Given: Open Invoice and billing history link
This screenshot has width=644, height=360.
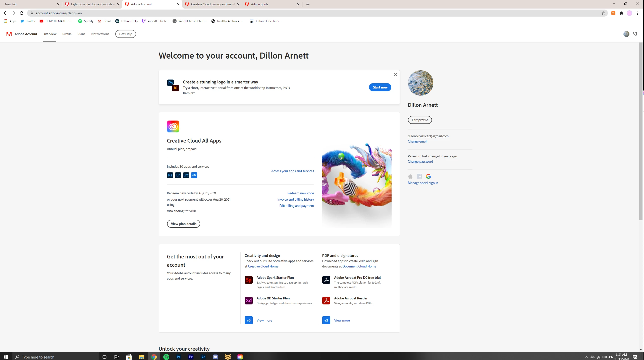Looking at the screenshot, I should click(295, 199).
